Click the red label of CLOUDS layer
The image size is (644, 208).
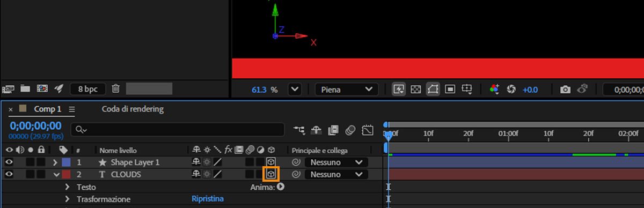tap(66, 174)
